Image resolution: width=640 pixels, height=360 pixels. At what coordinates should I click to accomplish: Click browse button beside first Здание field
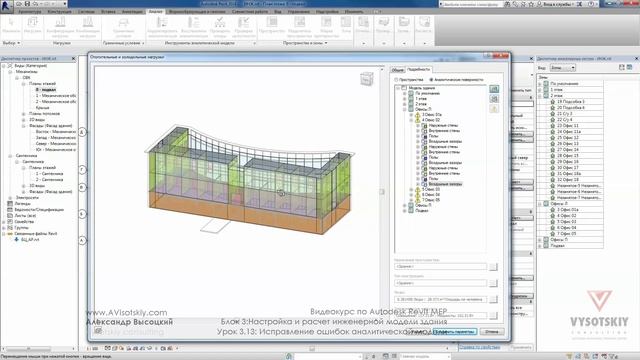point(493,267)
